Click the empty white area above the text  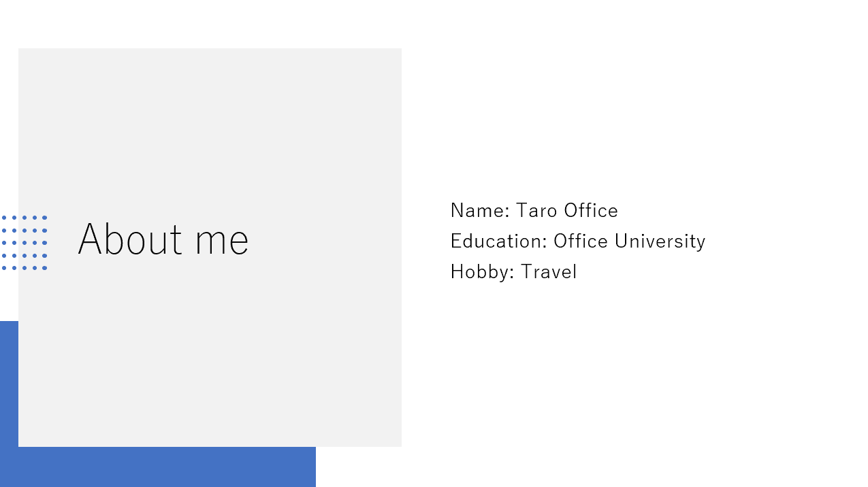(633, 102)
